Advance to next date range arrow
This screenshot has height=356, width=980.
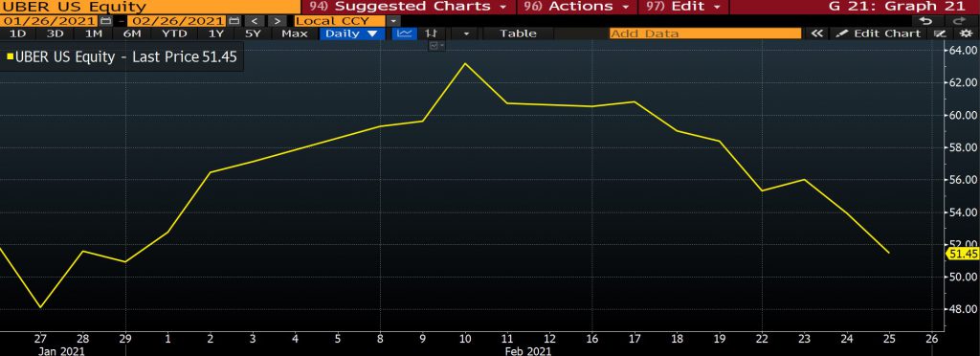278,21
